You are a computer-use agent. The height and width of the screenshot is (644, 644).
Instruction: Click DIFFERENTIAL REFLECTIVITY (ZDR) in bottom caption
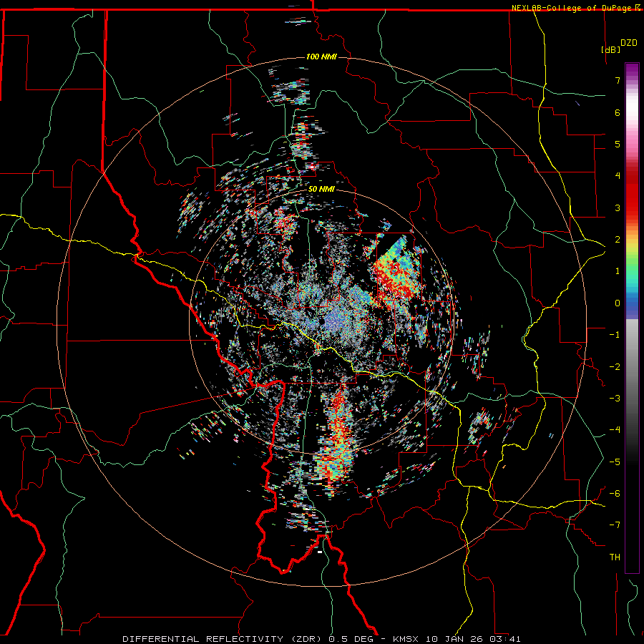tap(223, 639)
